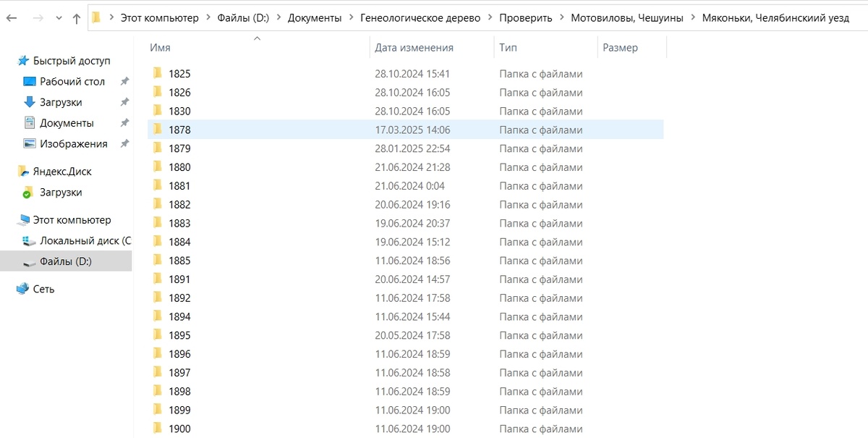This screenshot has height=438, width=868.
Task: Select the 1899 folder name
Action: [x=179, y=410]
